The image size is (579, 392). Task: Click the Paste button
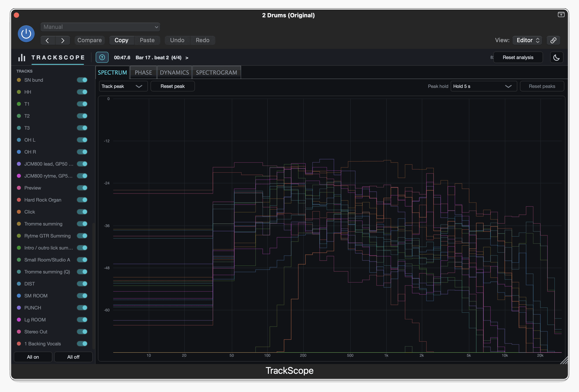[147, 40]
